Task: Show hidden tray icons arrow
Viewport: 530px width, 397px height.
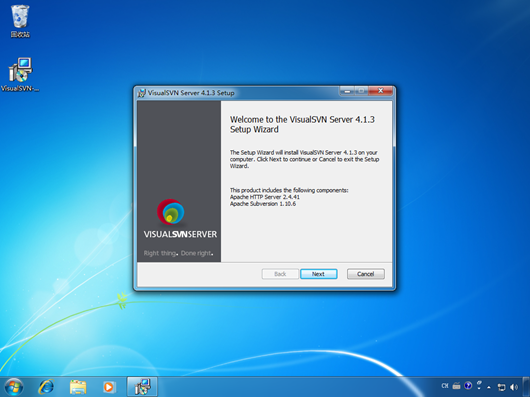Action: pyautogui.click(x=489, y=387)
